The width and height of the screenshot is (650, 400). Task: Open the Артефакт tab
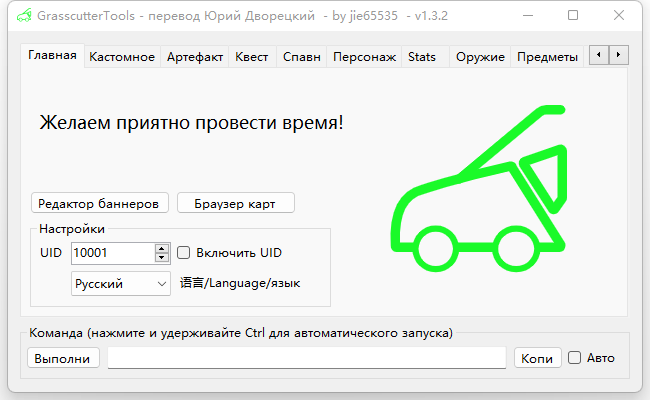point(195,57)
